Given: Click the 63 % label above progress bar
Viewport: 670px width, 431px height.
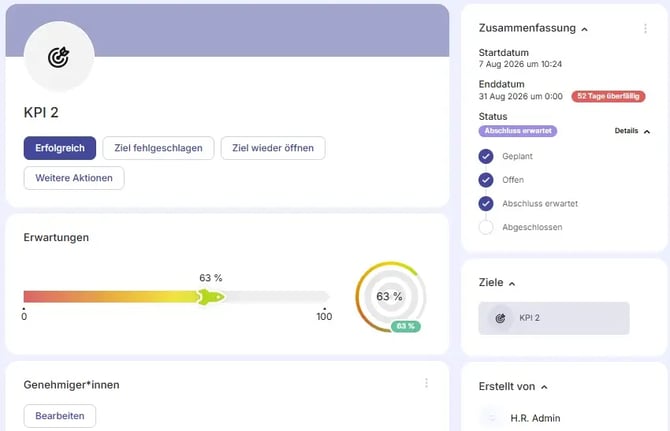Looking at the screenshot, I should pyautogui.click(x=211, y=278).
